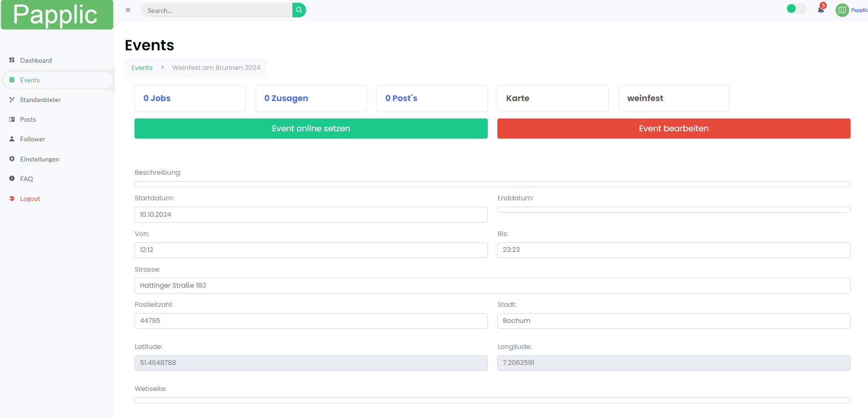Screen dimensions: 868x418
Task: Click the Webseite field
Action: tap(492, 400)
